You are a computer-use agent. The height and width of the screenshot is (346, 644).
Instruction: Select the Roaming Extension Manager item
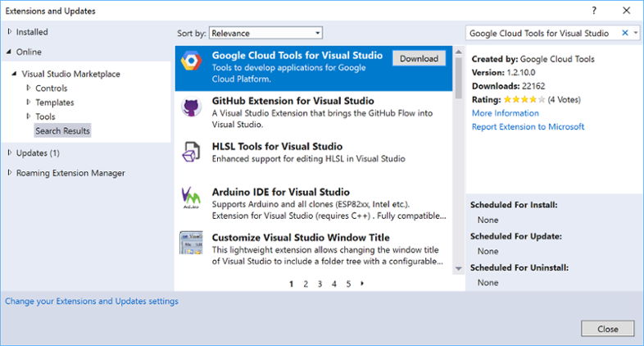click(x=70, y=173)
